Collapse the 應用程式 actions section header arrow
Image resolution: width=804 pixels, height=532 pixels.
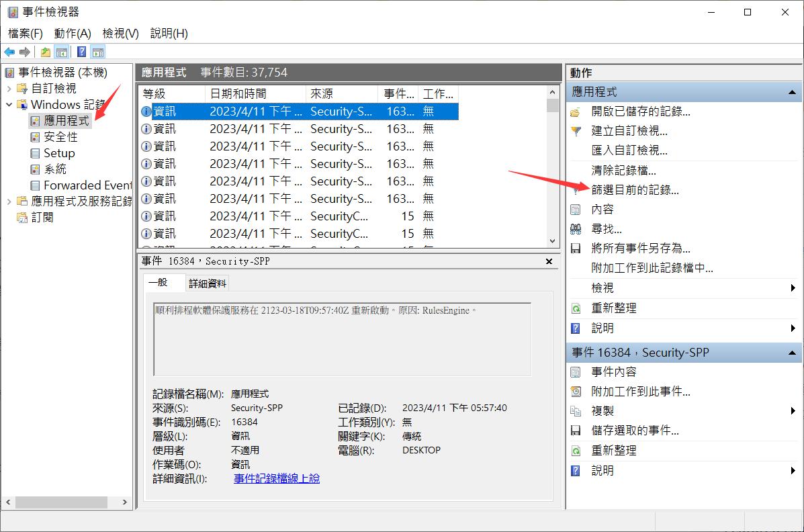[x=792, y=92]
